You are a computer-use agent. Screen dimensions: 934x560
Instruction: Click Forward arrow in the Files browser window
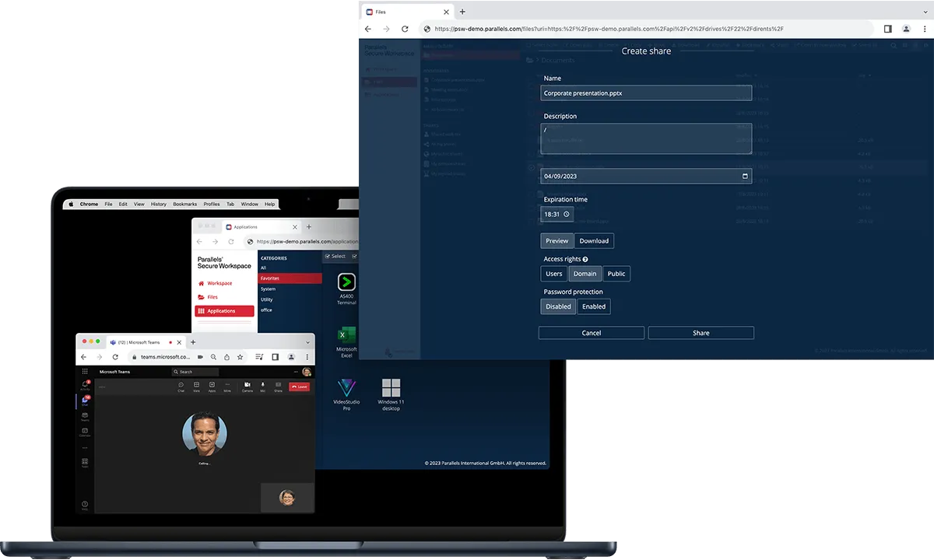click(385, 29)
